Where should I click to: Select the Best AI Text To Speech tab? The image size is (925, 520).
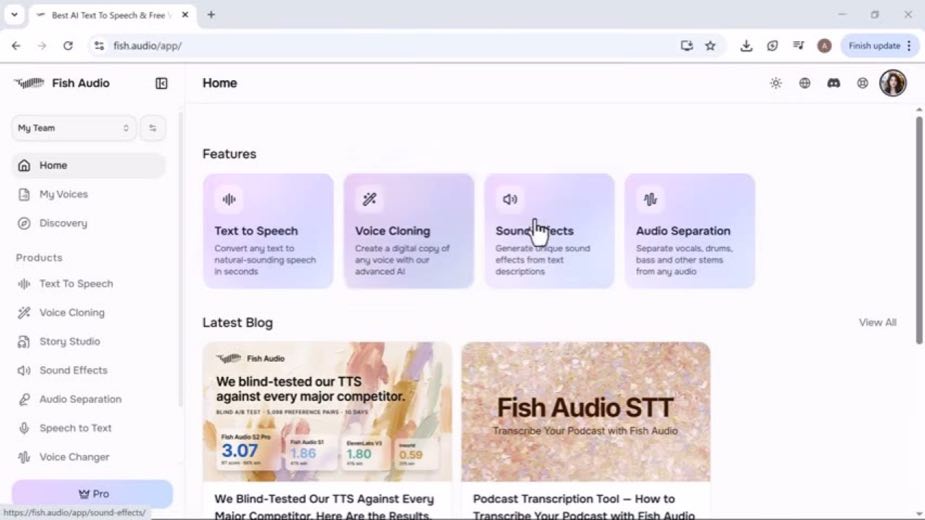[x=112, y=15]
